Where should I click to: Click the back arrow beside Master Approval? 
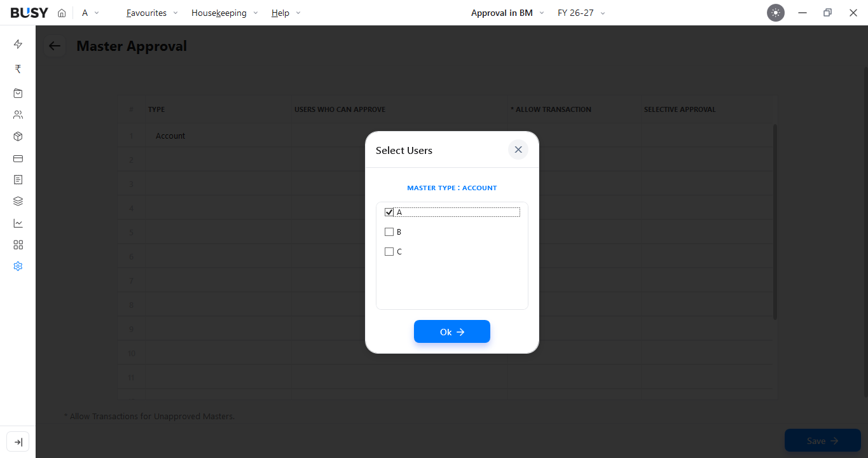(x=55, y=46)
